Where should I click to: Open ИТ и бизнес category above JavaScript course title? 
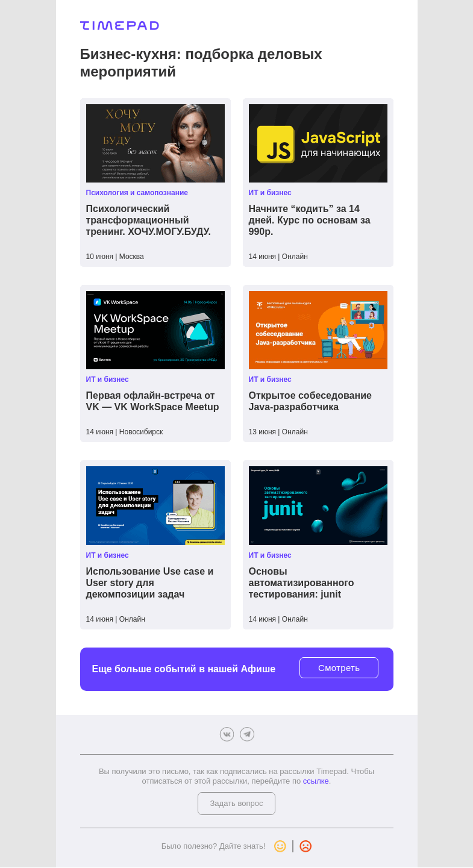pyautogui.click(x=270, y=193)
